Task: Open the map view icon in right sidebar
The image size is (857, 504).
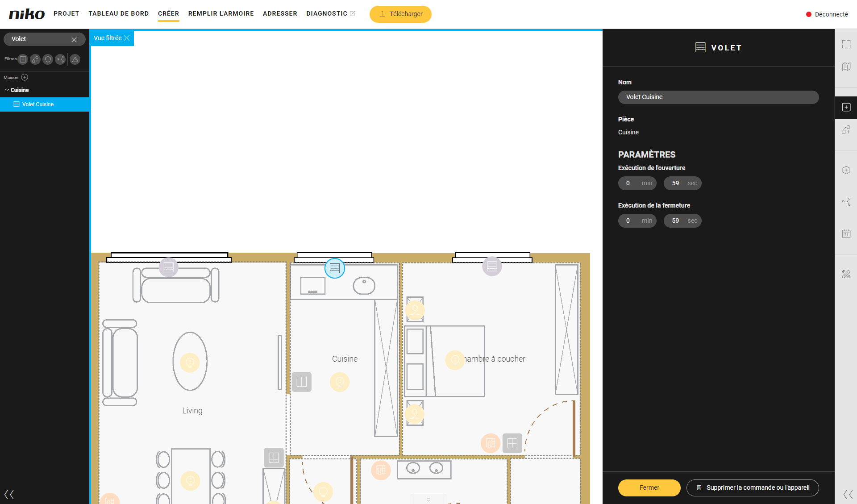Action: 846,67
